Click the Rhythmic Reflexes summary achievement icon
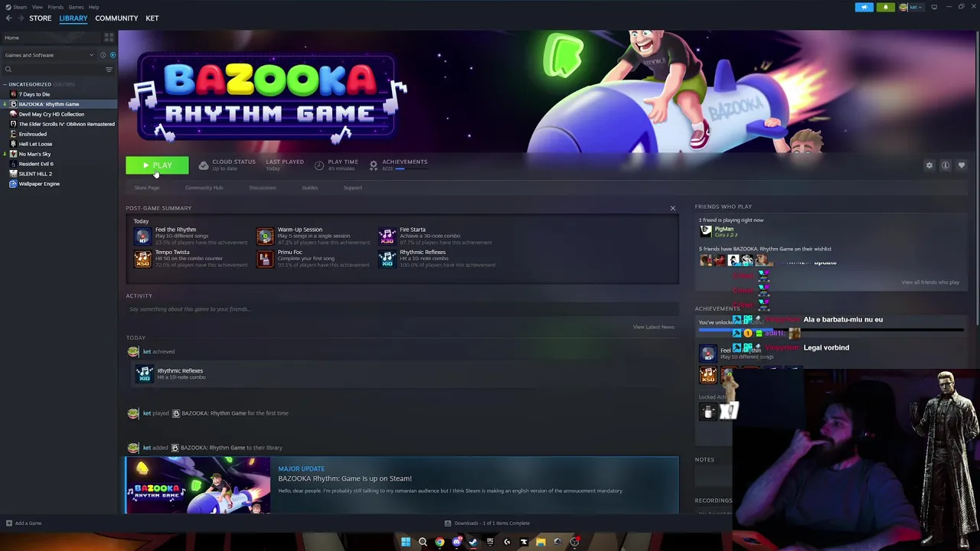 point(387,259)
